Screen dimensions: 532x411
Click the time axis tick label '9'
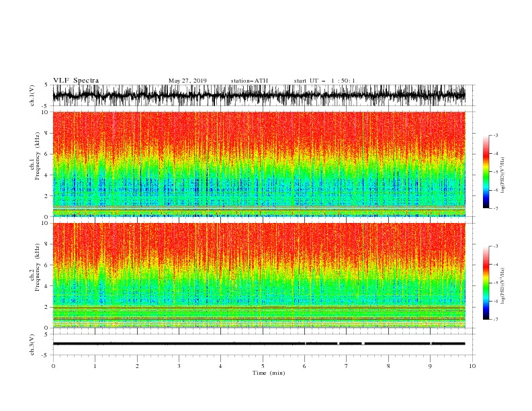click(430, 366)
